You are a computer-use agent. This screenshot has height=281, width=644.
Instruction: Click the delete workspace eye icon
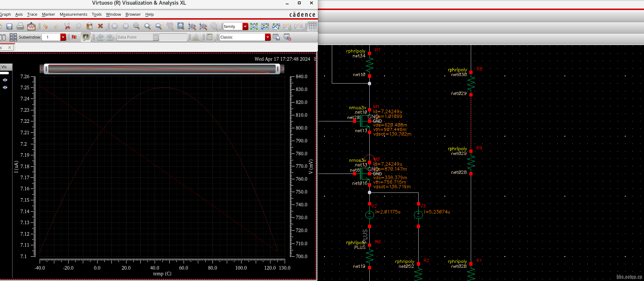[288, 37]
